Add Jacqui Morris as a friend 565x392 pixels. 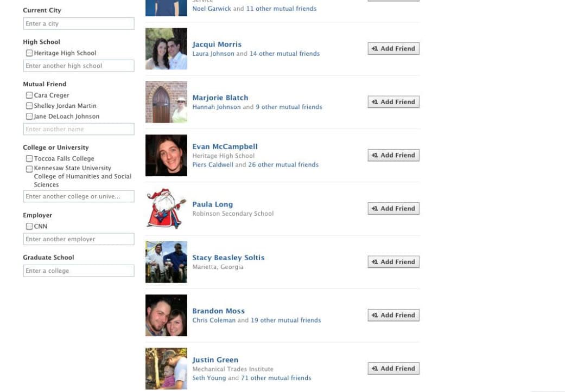click(393, 49)
